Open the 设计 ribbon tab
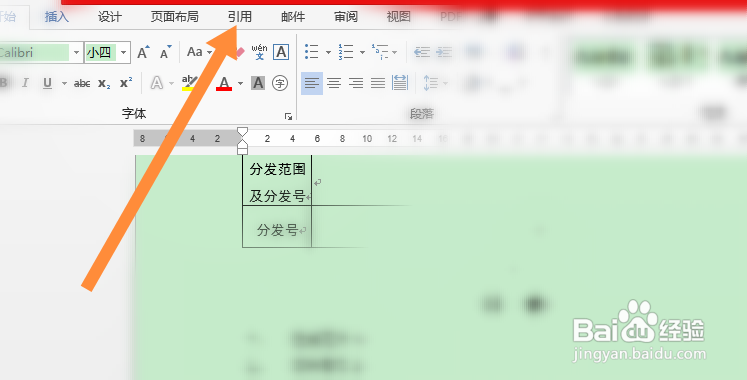The height and width of the screenshot is (380, 747). (110, 17)
